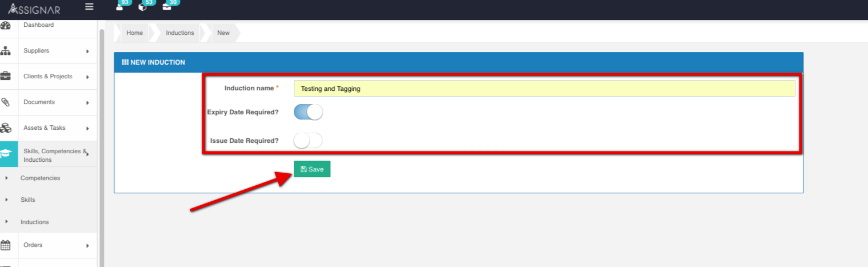868x267 pixels.
Task: Go to the Home breadcrumb
Action: pyautogui.click(x=135, y=33)
